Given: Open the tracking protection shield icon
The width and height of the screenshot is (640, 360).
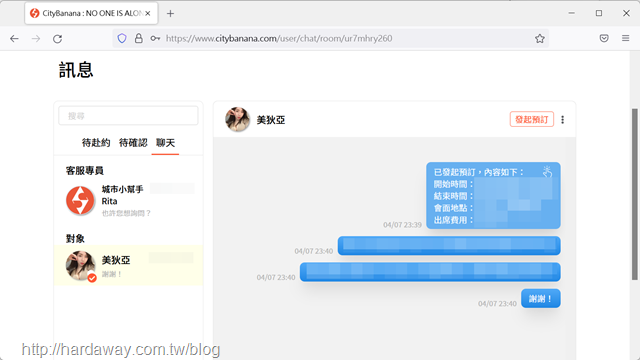Looking at the screenshot, I should pyautogui.click(x=122, y=38).
